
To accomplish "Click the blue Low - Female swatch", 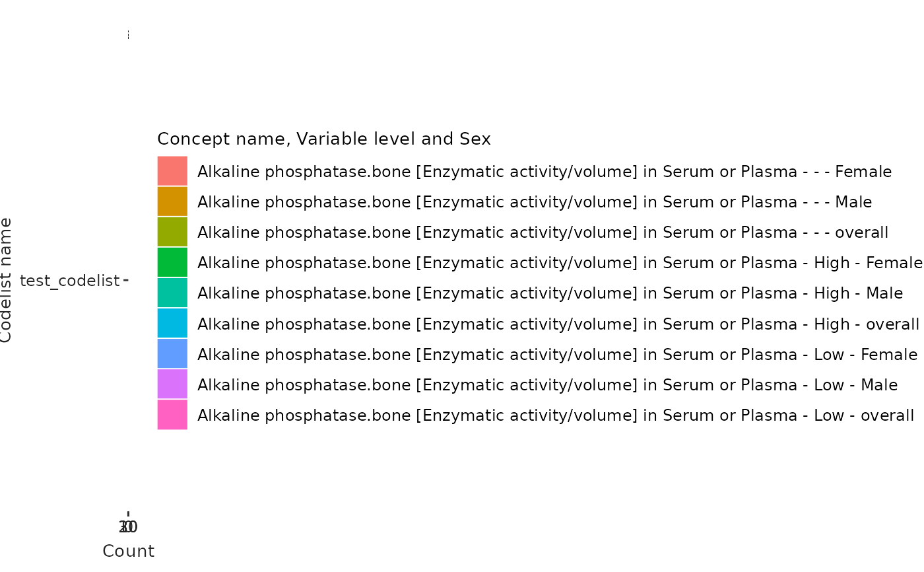I will tap(172, 353).
